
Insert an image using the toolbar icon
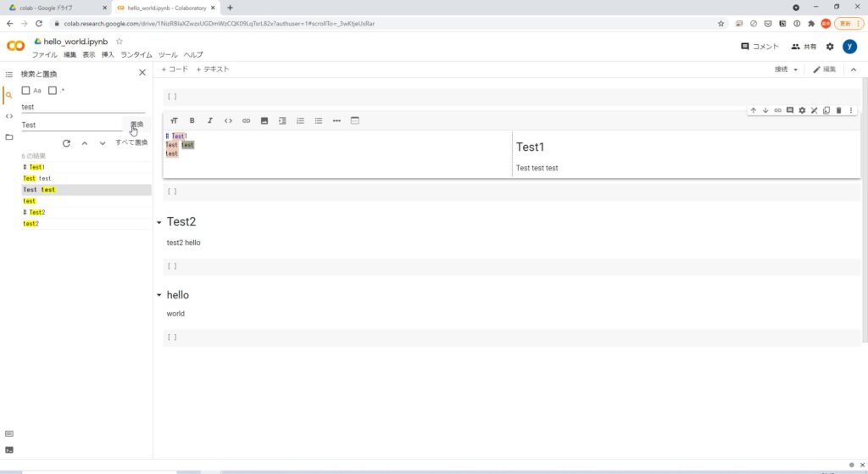coord(264,120)
